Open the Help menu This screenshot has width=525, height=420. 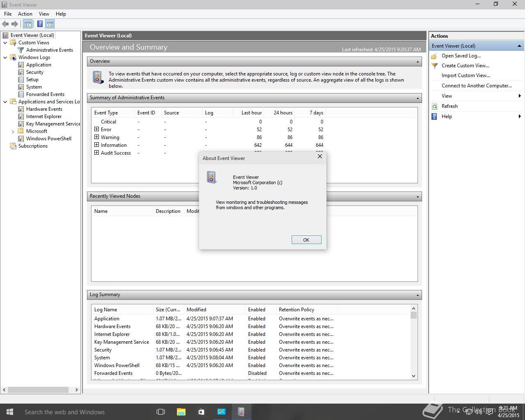61,14
